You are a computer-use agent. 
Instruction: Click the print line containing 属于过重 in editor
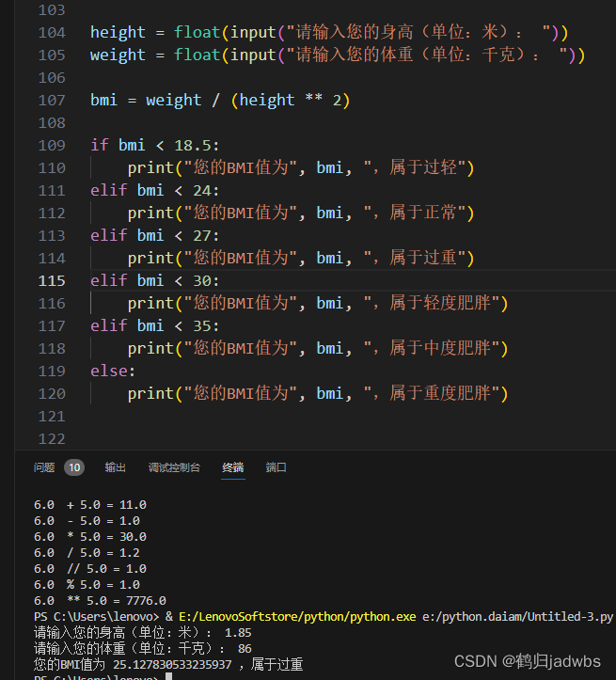[x=301, y=258]
